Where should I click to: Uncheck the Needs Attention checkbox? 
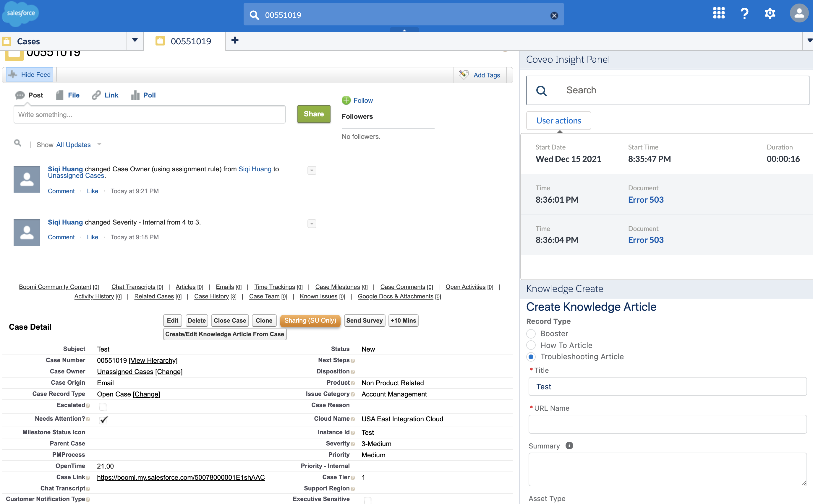[103, 420]
